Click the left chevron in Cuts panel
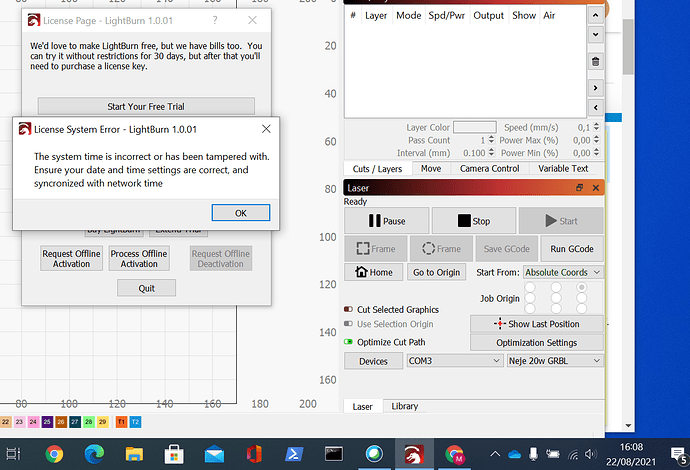 pyautogui.click(x=595, y=107)
